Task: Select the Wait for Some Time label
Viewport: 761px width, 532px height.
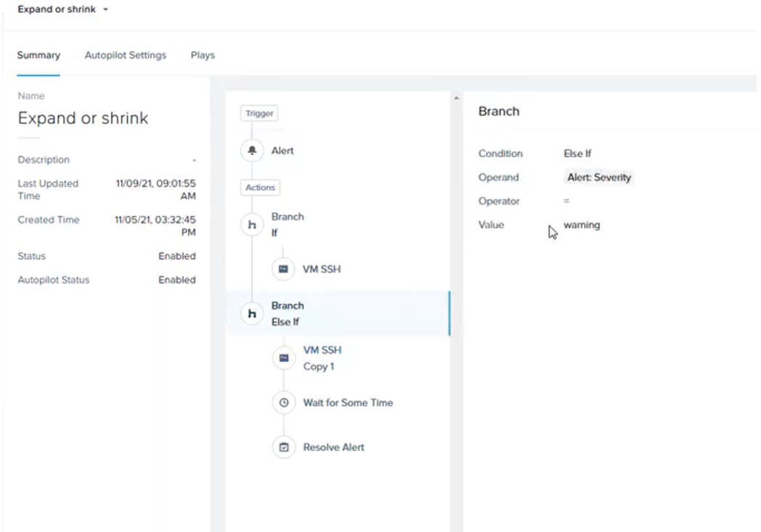Action: click(x=348, y=402)
